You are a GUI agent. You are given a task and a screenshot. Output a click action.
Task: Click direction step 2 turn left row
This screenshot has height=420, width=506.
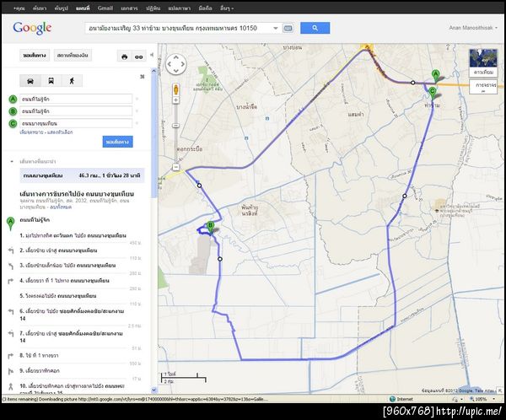click(x=74, y=250)
